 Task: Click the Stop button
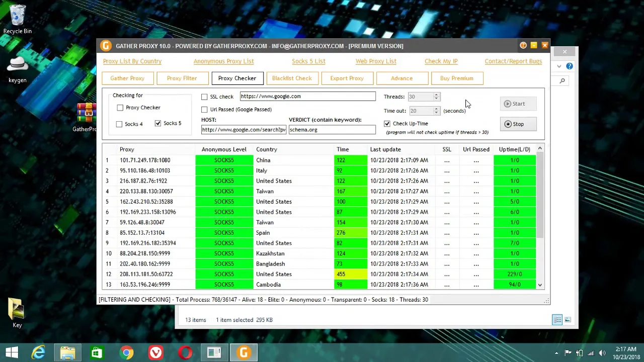(x=518, y=124)
